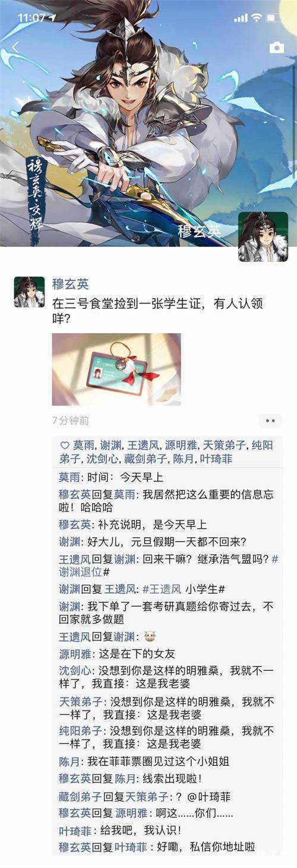Open 穆玄英 profile avatar on cover
This screenshot has height=868, width=297.
263,236
